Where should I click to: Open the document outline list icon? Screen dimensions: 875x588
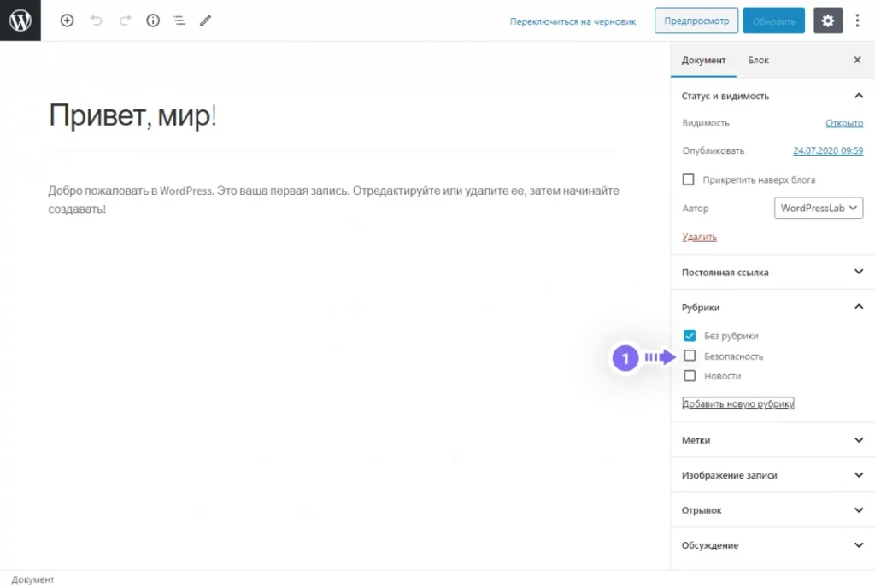tap(179, 21)
